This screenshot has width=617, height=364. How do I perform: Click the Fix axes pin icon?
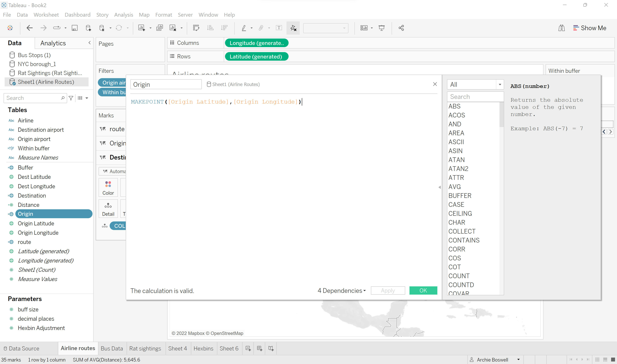coord(293,28)
